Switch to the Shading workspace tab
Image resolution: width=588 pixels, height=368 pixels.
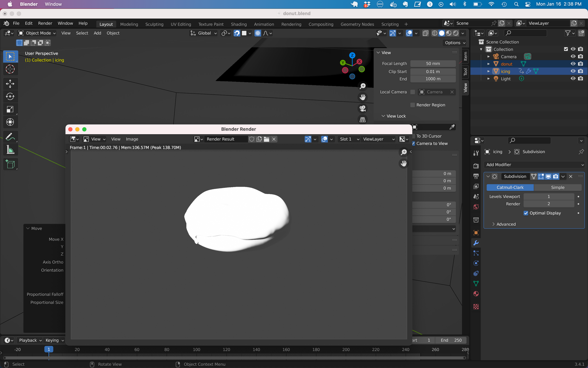tap(238, 24)
